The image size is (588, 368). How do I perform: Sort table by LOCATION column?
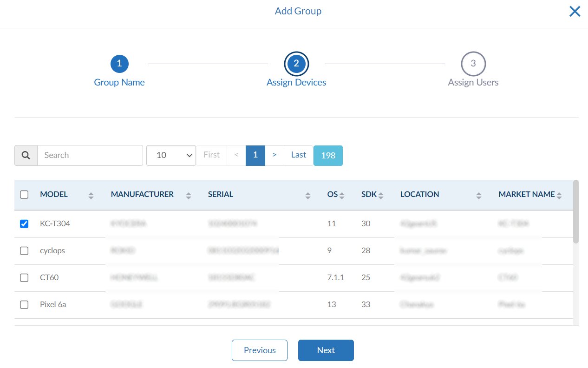(x=478, y=196)
